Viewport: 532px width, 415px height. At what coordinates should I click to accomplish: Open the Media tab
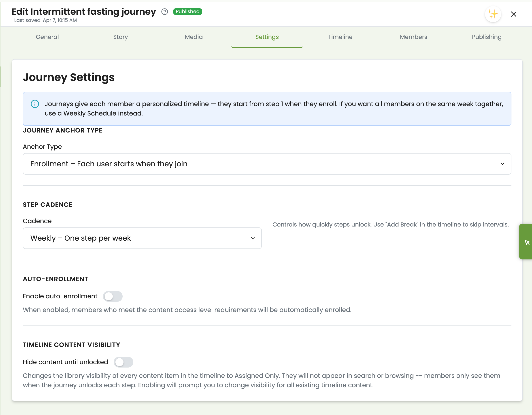pos(194,37)
